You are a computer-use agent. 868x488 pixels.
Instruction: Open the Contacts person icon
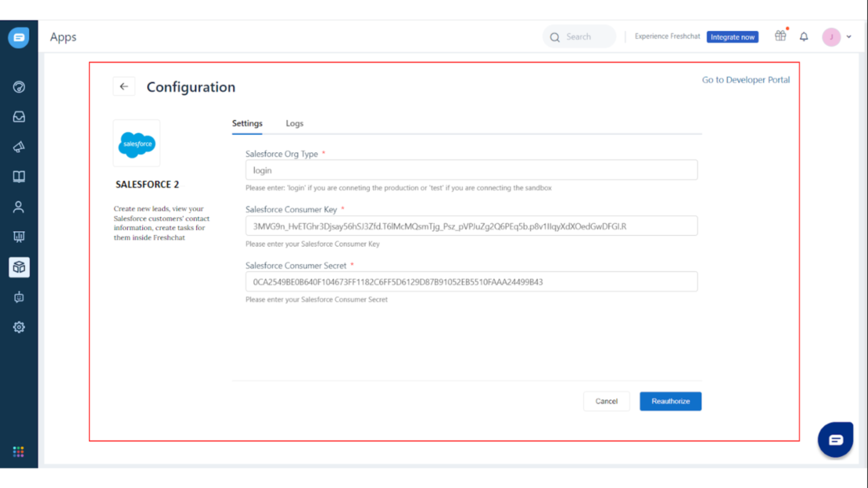point(19,207)
